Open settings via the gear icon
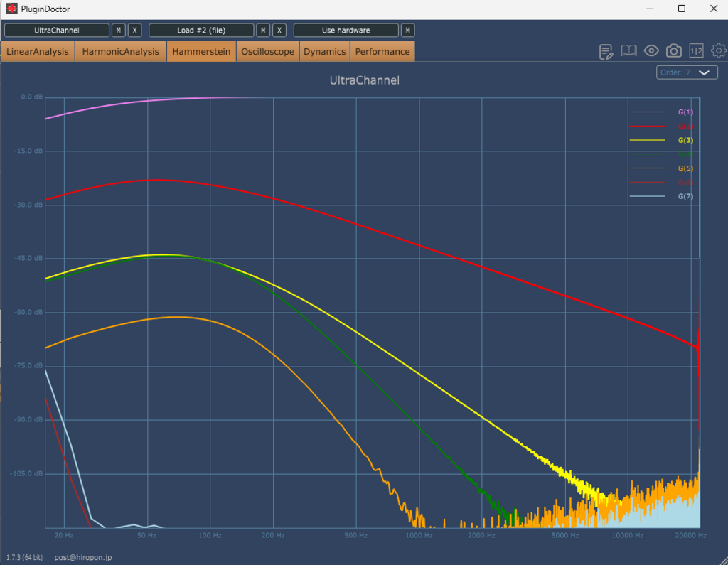This screenshot has height=565, width=728. click(x=719, y=50)
